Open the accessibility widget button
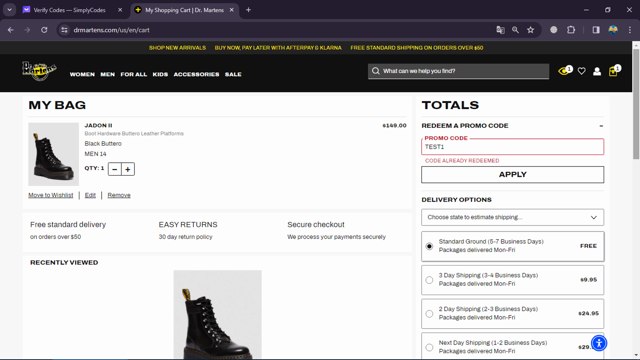This screenshot has height=360, width=640. [599, 343]
